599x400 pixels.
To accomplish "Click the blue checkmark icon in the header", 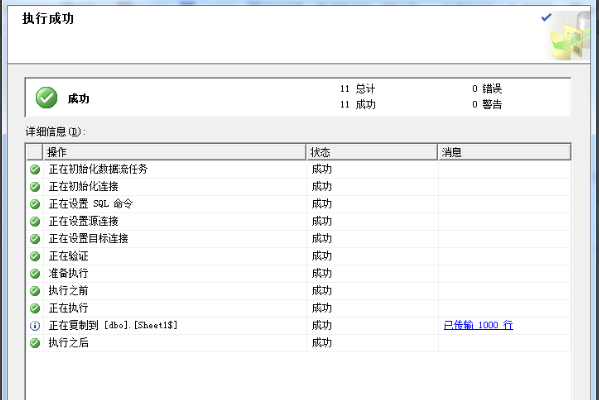I will [546, 18].
